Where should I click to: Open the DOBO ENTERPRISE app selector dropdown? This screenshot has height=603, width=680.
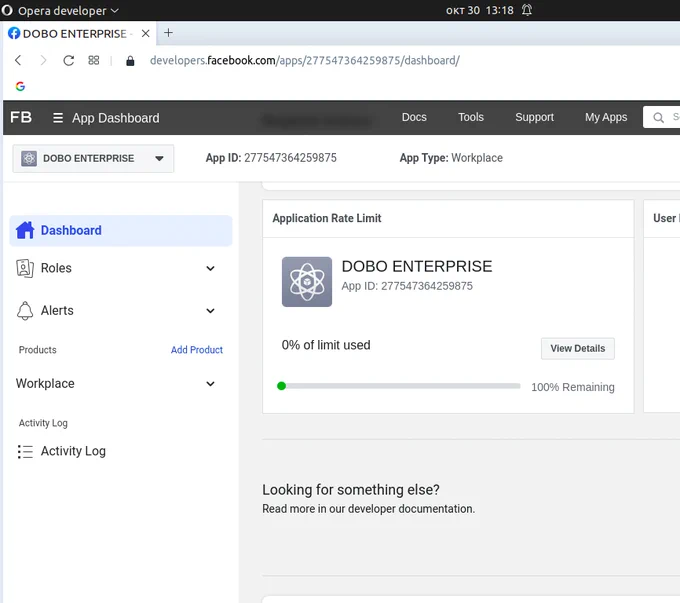[x=93, y=158]
